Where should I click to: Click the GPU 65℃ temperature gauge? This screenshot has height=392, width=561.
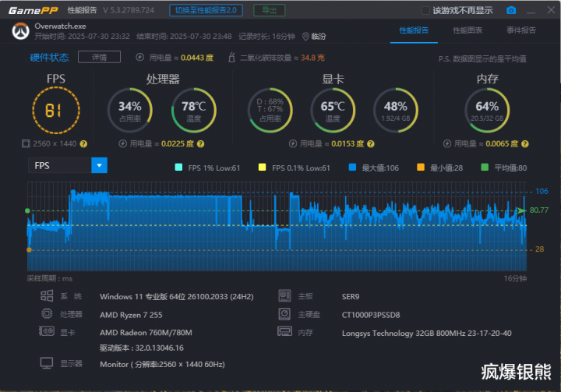tap(333, 110)
